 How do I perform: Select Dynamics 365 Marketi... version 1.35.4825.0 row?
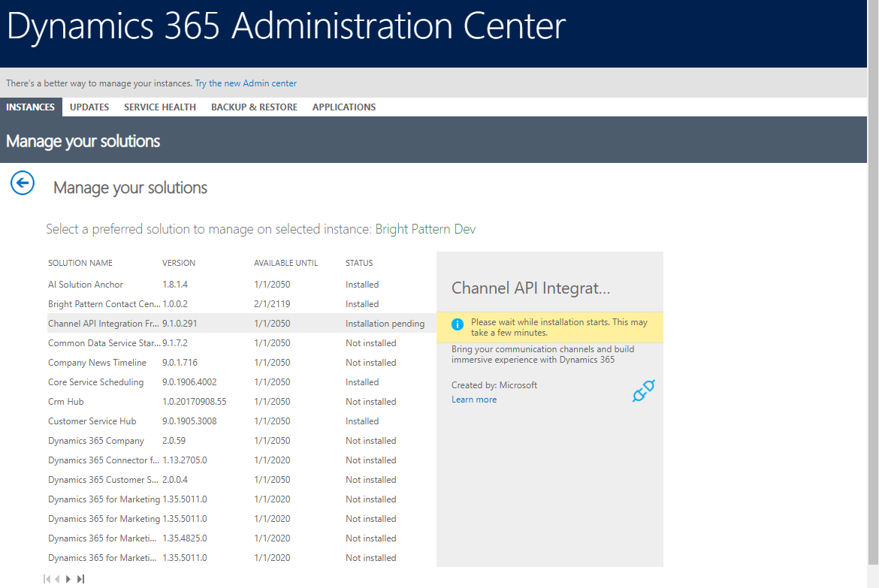pyautogui.click(x=241, y=538)
